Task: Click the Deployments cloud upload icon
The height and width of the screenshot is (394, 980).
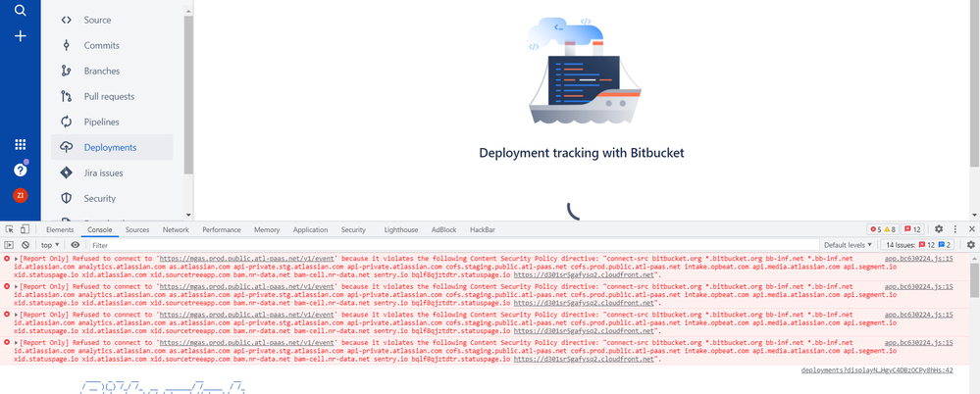Action: pyautogui.click(x=67, y=147)
